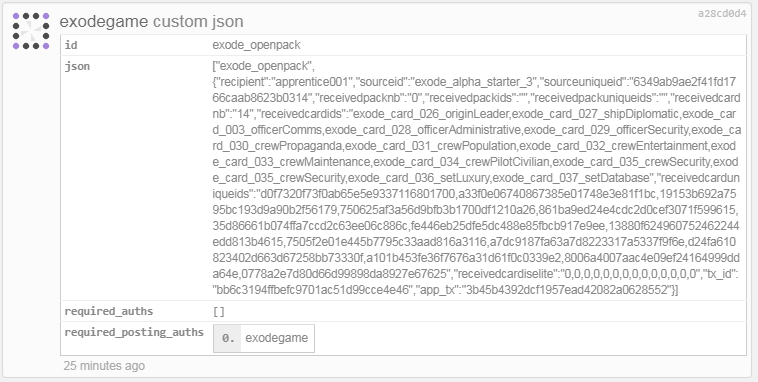The height and width of the screenshot is (382, 758).
Task: Click the 25 minutes ago timestamp
Action: pyautogui.click(x=104, y=366)
